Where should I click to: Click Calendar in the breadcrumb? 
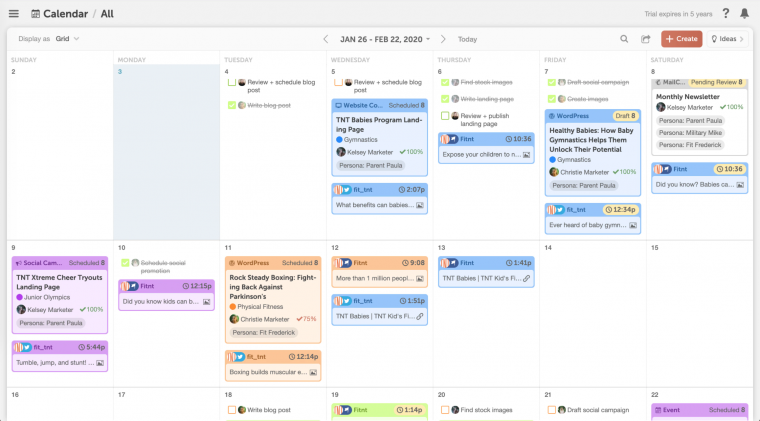coord(65,14)
